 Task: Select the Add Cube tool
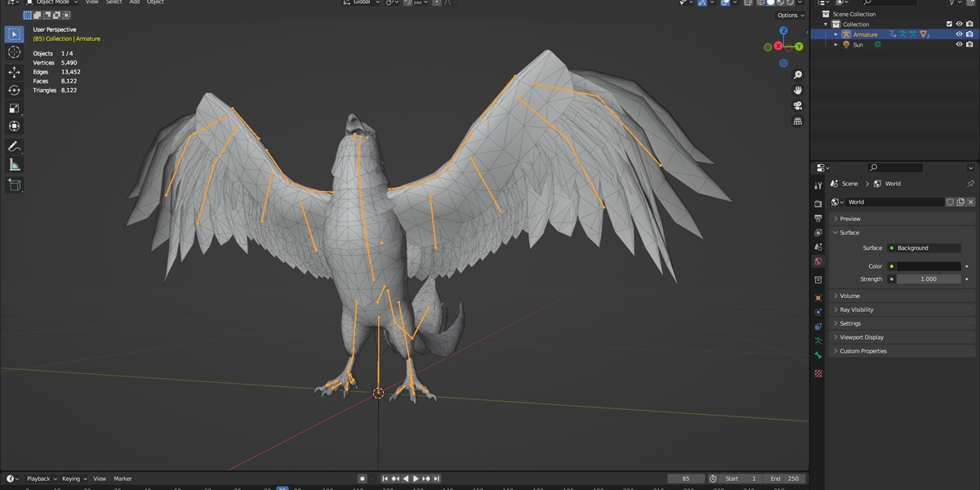14,185
